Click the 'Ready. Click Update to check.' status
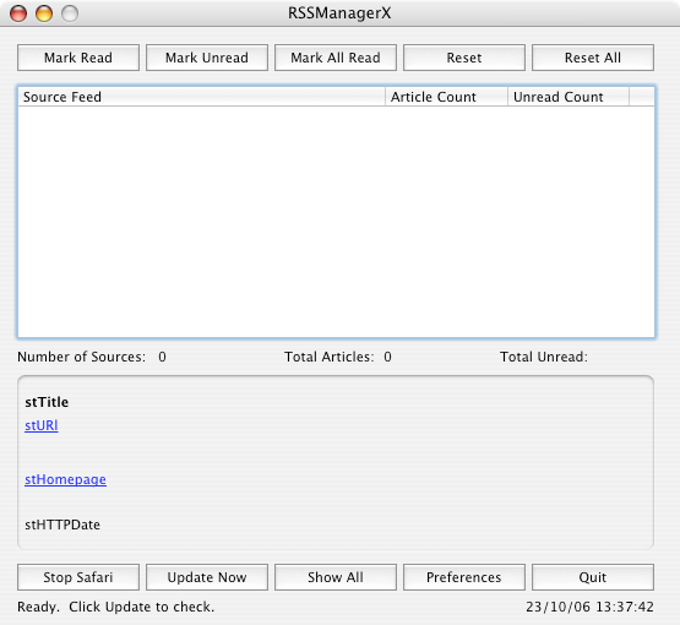This screenshot has width=680, height=625. tap(116, 607)
